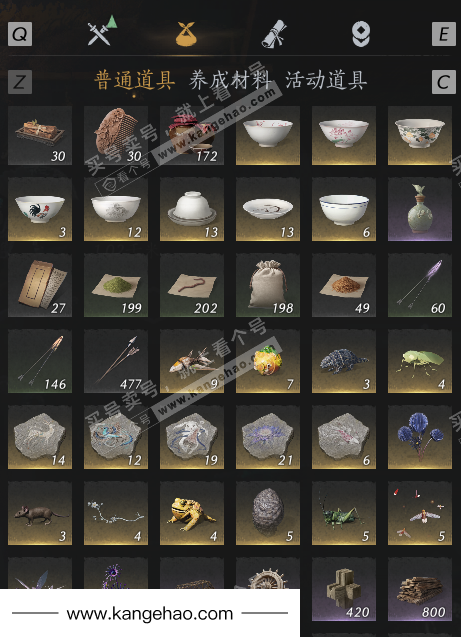
Task: Select the brown mouse item
Action: click(x=40, y=513)
